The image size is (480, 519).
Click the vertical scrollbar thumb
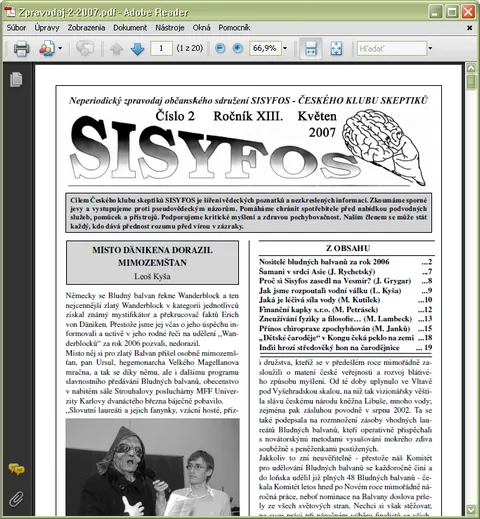tap(471, 82)
